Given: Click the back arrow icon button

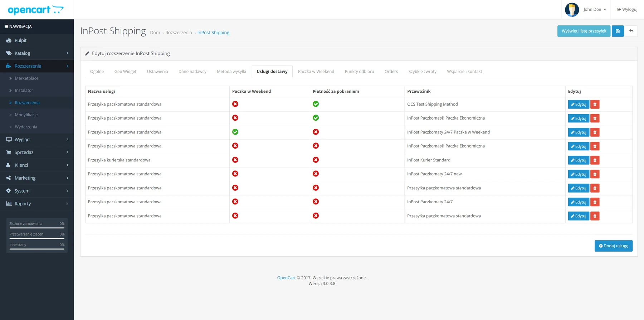Looking at the screenshot, I should pyautogui.click(x=631, y=31).
